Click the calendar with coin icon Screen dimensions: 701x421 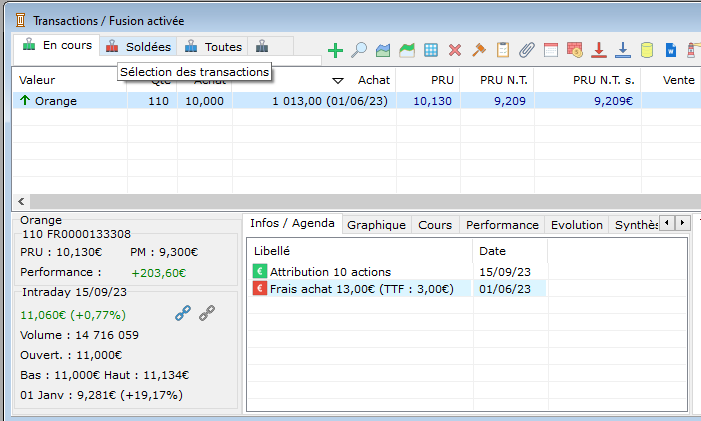coord(574,50)
